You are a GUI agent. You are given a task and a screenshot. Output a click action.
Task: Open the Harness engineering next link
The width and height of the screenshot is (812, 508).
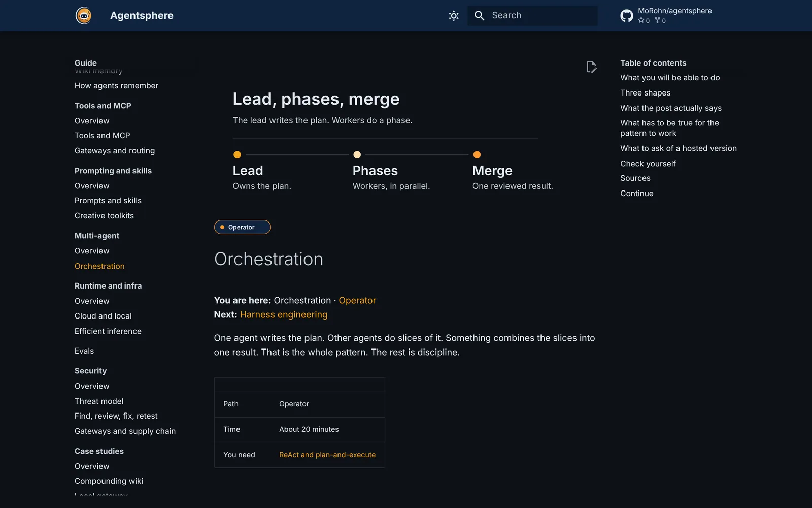(x=284, y=314)
